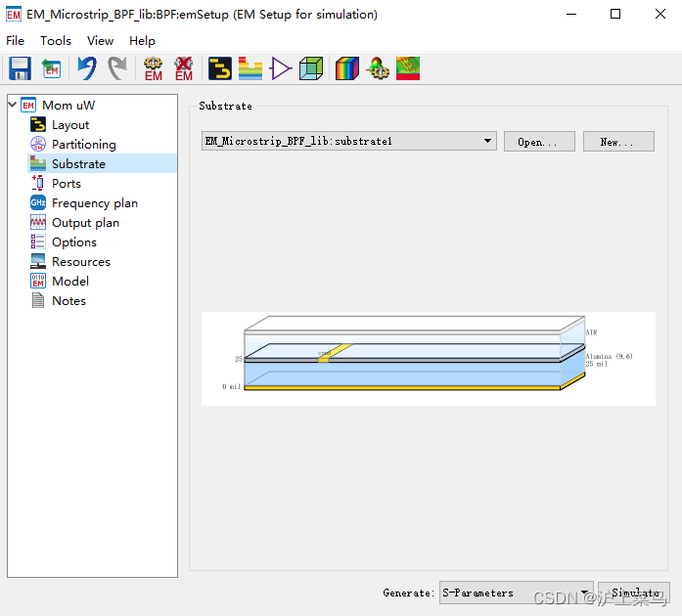Viewport: 682px width, 616px height.
Task: Open the File menu
Action: point(16,41)
